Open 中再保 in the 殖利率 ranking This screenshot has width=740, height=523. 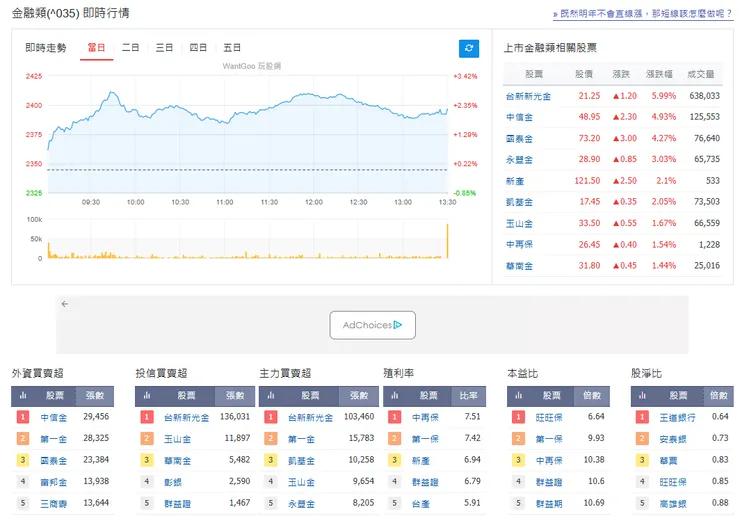pyautogui.click(x=426, y=417)
